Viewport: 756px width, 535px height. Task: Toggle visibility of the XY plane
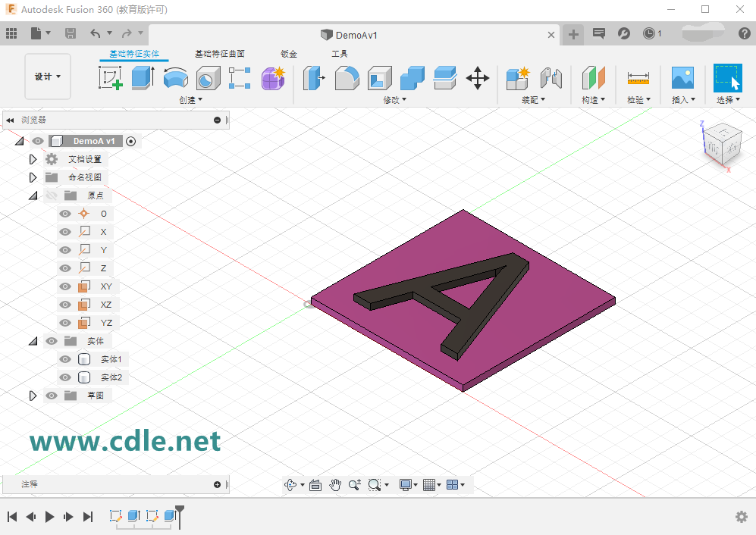(x=65, y=286)
